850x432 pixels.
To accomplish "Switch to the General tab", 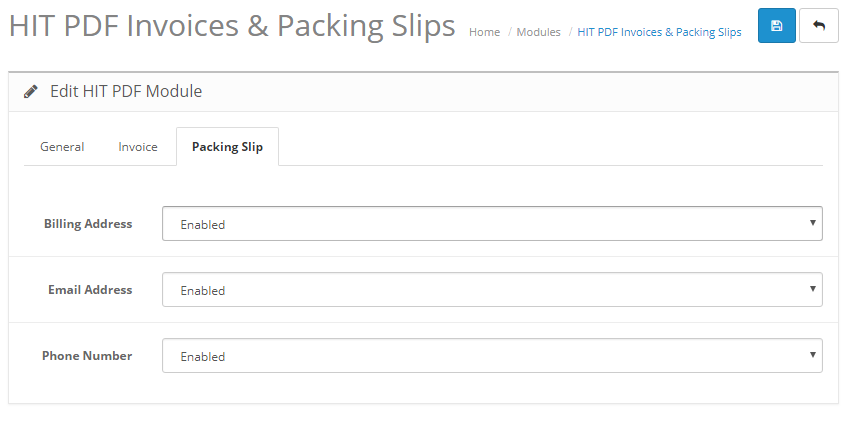I will click(x=62, y=147).
